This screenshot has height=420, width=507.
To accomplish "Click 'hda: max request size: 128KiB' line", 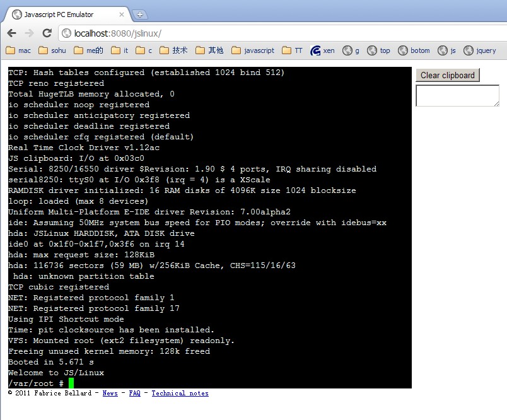I will point(81,255).
